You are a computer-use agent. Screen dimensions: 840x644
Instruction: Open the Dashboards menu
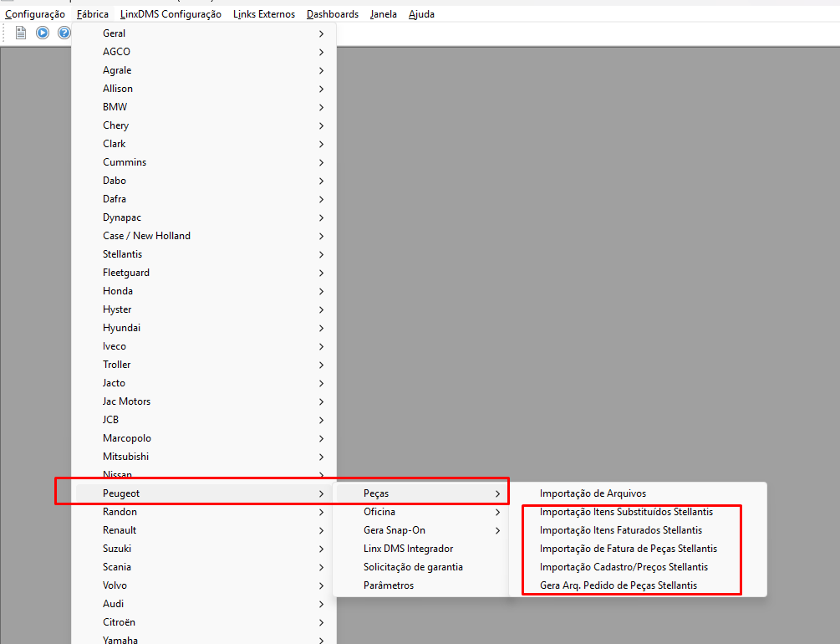[x=333, y=14]
